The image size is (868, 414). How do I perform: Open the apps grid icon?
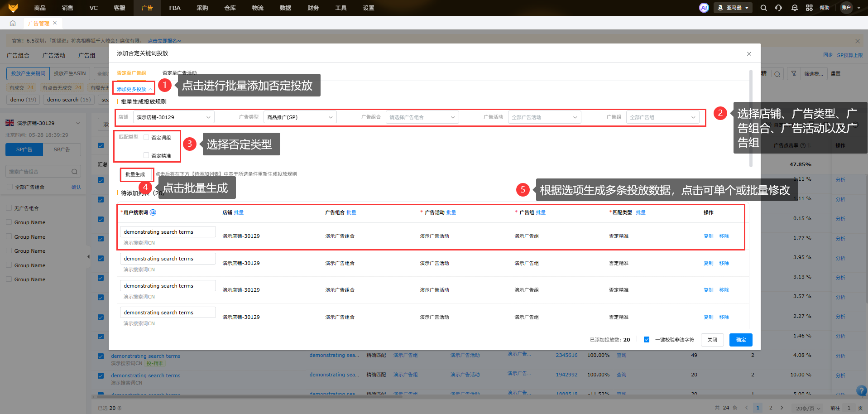809,8
